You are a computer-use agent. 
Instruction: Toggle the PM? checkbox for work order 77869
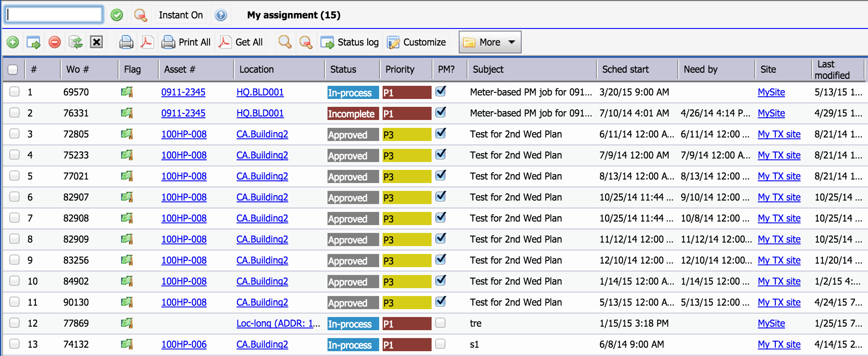[440, 323]
